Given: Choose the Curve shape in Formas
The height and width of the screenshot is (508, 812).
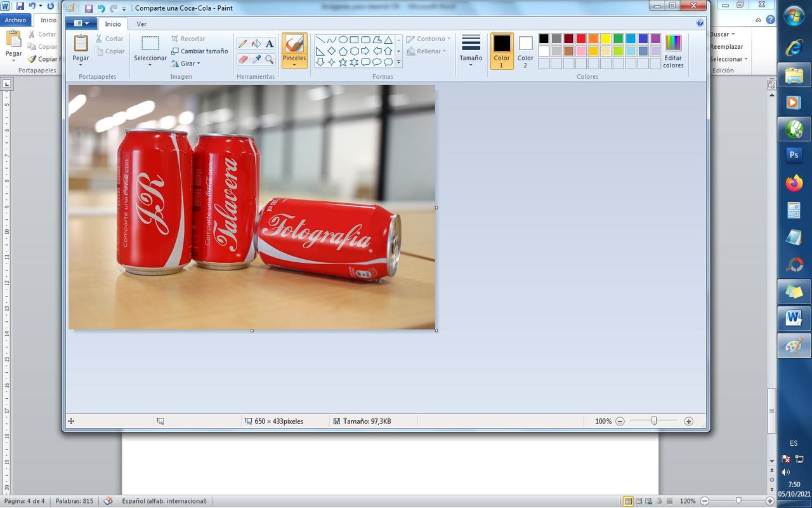Looking at the screenshot, I should pyautogui.click(x=332, y=40).
